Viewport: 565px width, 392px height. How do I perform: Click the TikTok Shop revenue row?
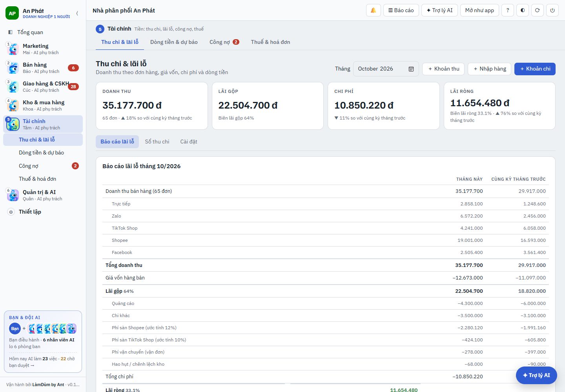click(x=326, y=228)
